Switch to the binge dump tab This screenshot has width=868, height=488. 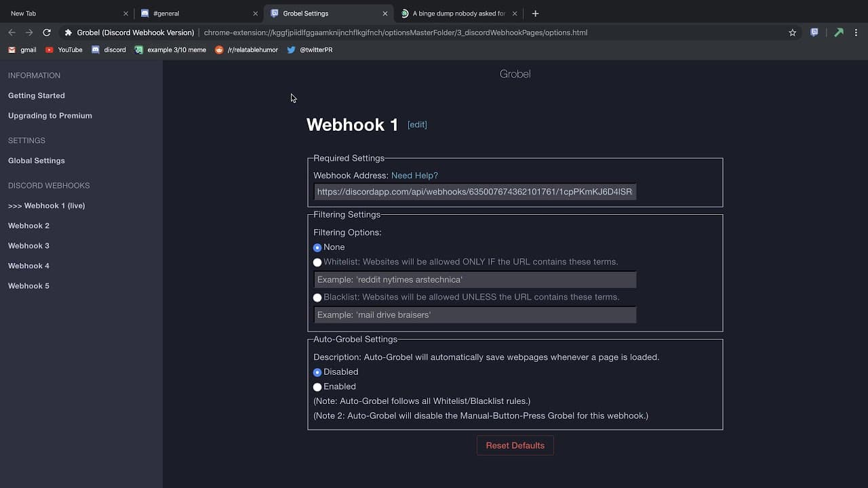[x=458, y=14]
